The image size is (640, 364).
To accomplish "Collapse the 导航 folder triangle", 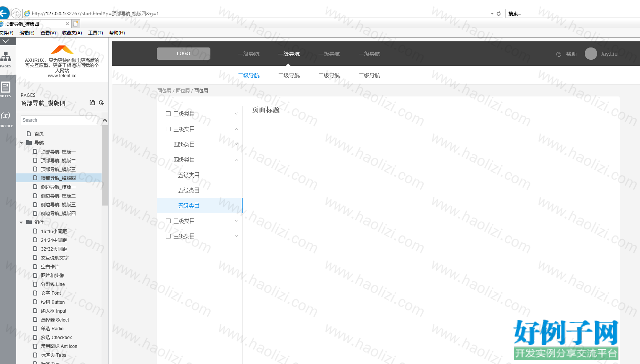I will coord(21,143).
